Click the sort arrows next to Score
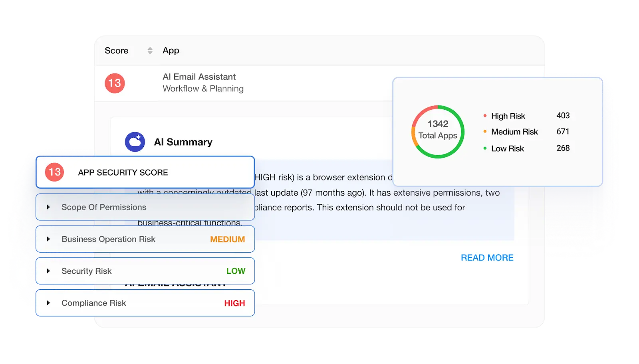Screen dimensions: 639x364 coord(150,50)
